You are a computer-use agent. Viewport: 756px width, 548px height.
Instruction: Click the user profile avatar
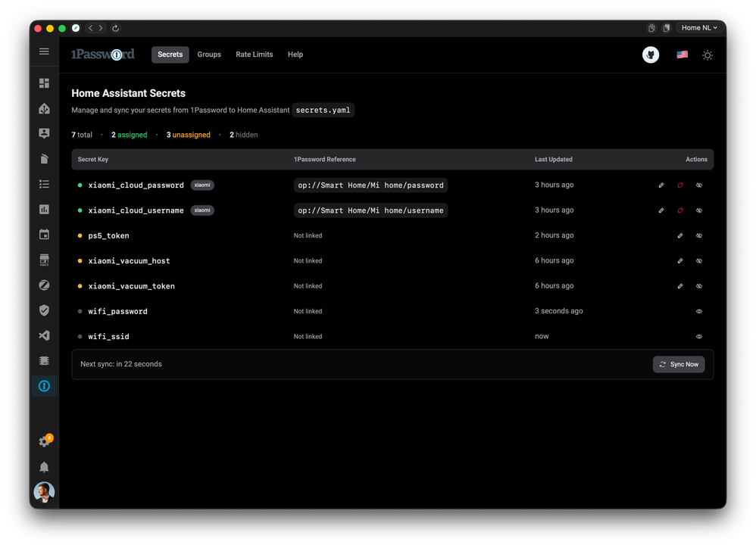[x=44, y=493]
